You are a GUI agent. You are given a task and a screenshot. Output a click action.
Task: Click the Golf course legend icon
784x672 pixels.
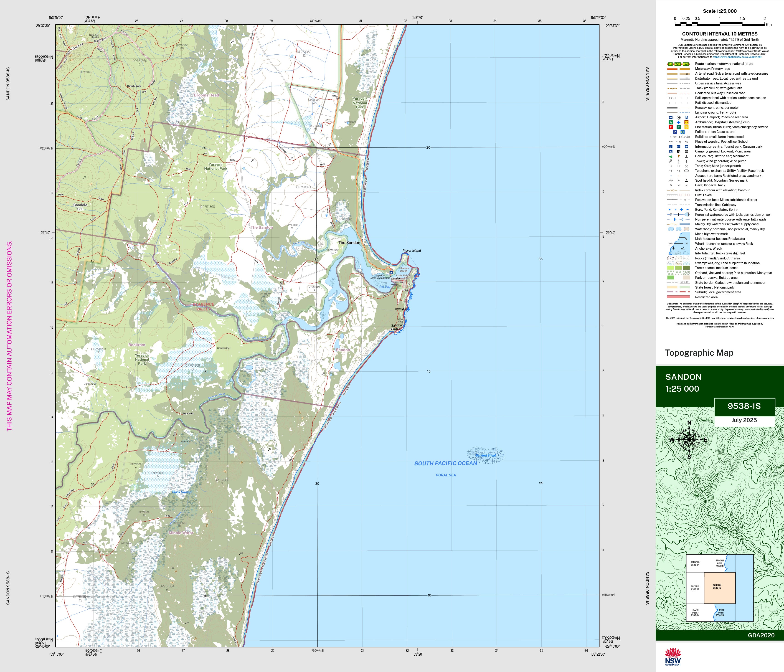pos(671,156)
